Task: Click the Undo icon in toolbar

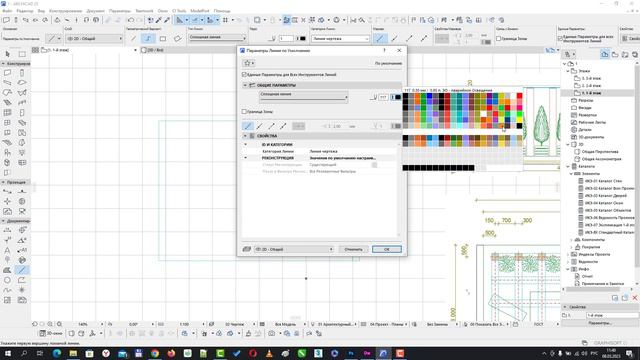Action: (x=131, y=20)
